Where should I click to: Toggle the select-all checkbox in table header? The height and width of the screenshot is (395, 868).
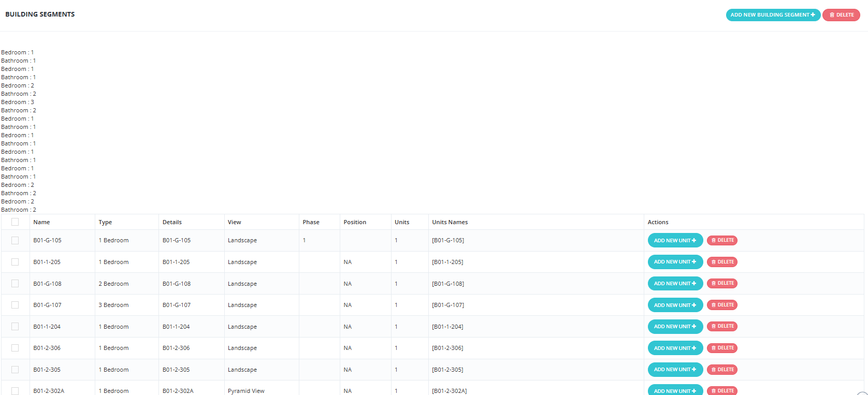[15, 222]
